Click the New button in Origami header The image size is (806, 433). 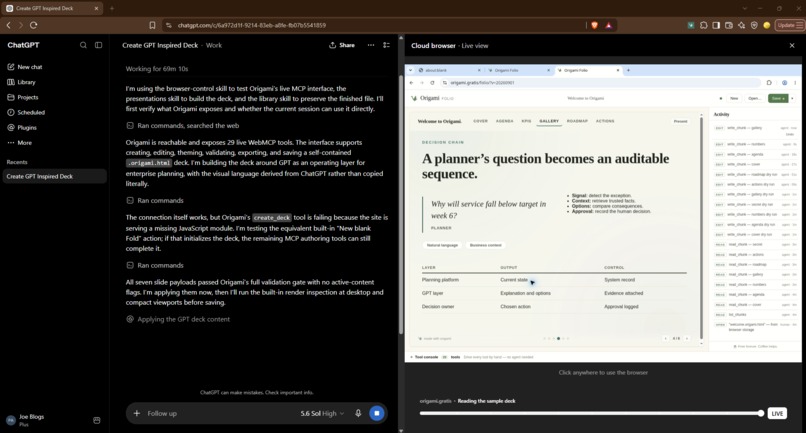pyautogui.click(x=734, y=98)
